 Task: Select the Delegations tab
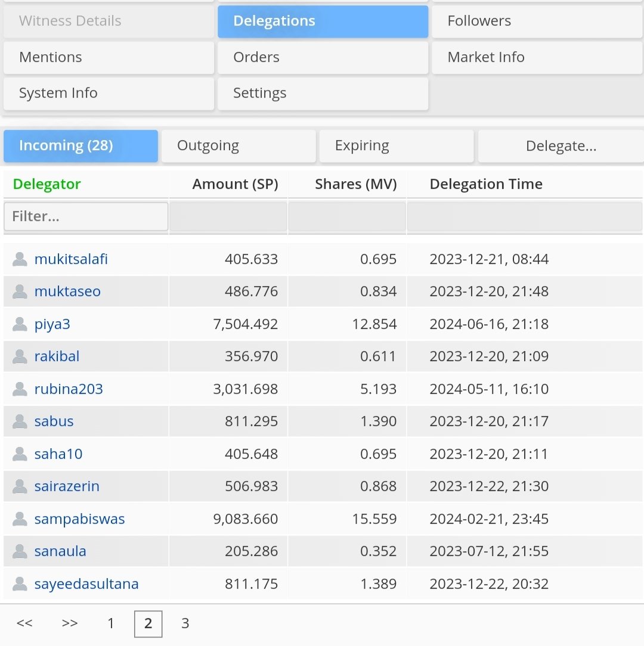click(323, 21)
